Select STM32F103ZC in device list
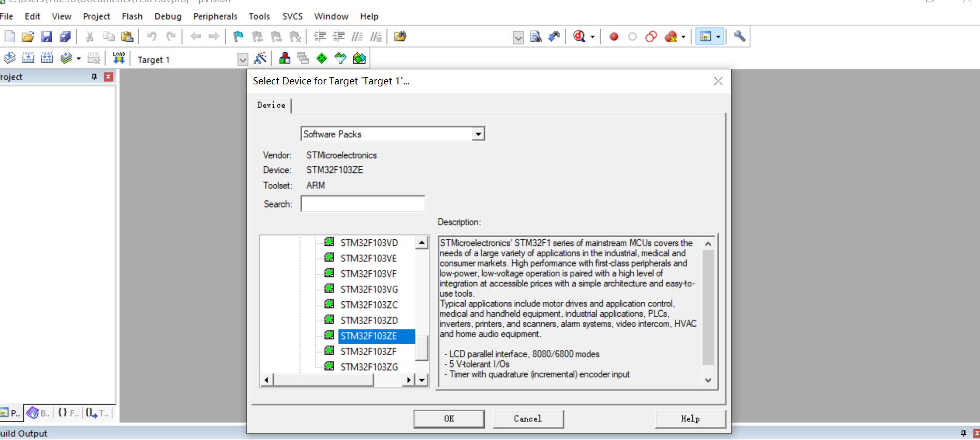 click(x=369, y=305)
